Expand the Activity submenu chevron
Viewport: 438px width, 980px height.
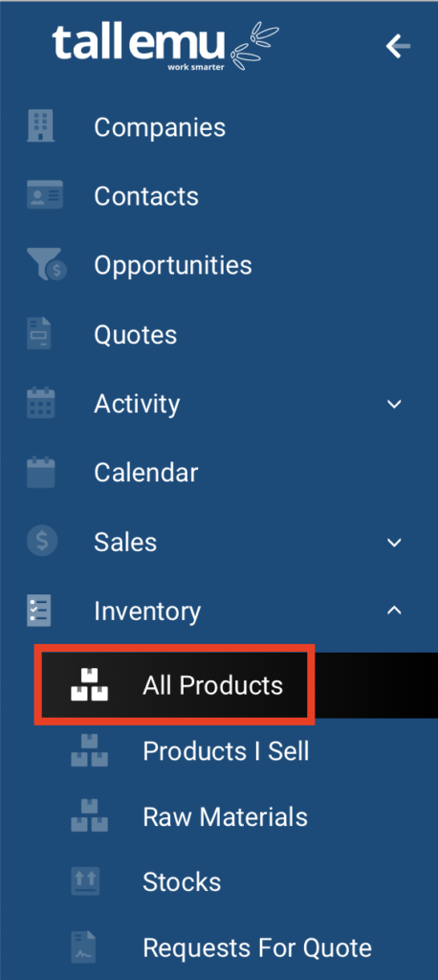[394, 404]
